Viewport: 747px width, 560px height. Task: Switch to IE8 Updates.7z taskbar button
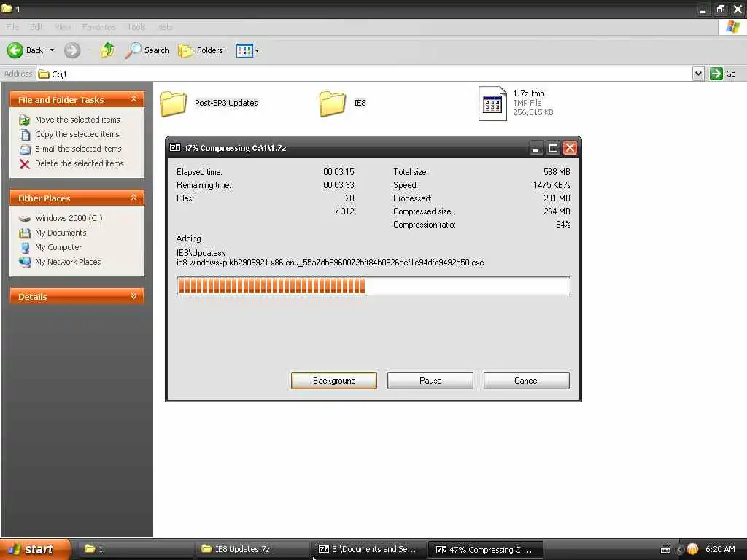point(252,549)
